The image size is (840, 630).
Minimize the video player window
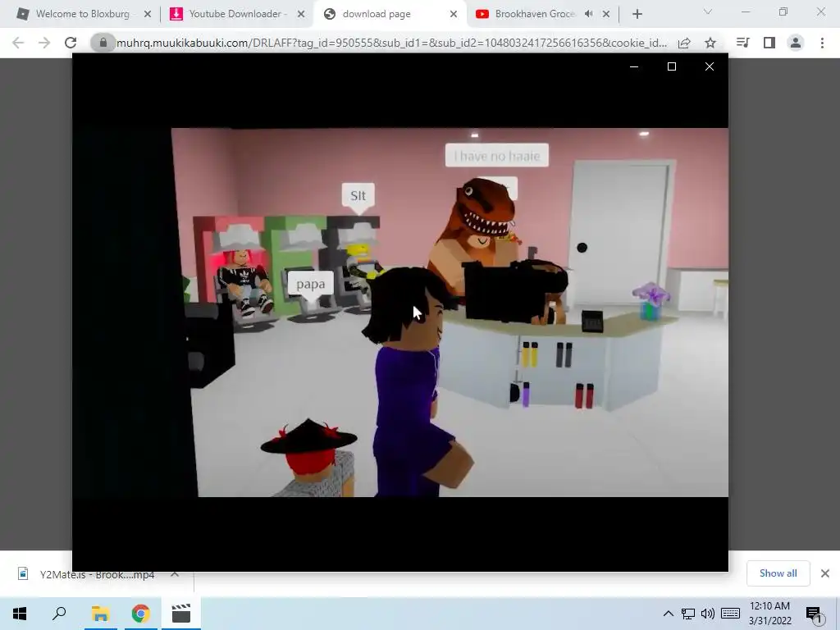[634, 66]
